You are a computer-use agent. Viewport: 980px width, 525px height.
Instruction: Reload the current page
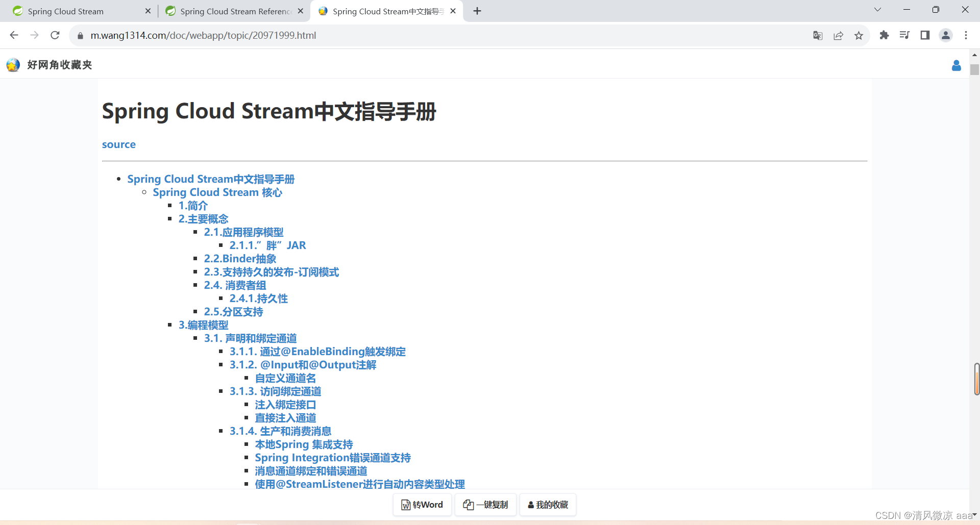(55, 35)
